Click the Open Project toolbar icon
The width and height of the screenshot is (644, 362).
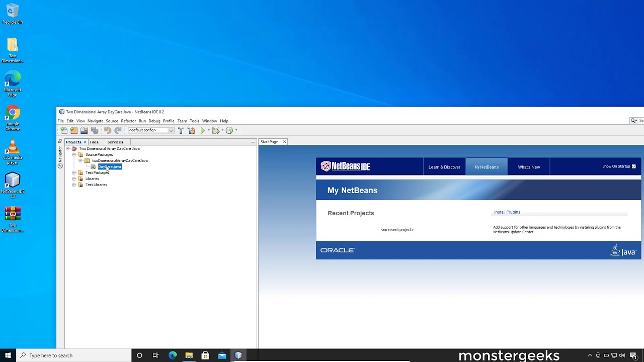84,130
